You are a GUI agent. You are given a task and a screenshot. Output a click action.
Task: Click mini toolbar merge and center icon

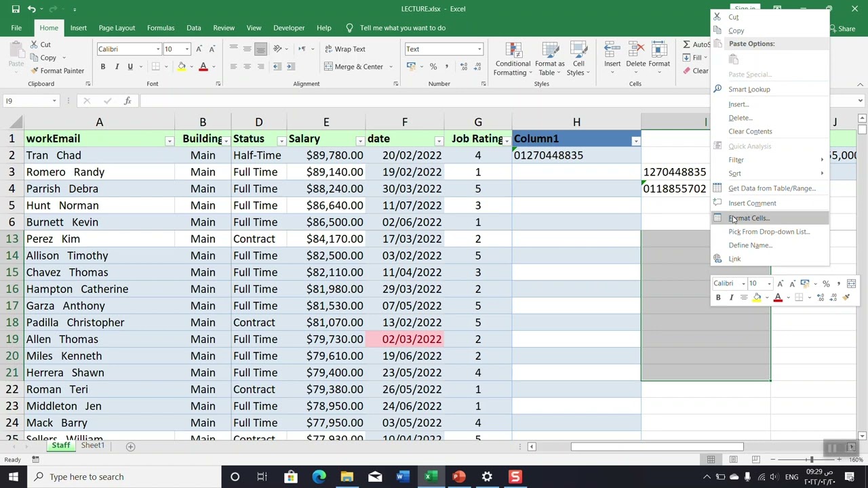pos(851,283)
